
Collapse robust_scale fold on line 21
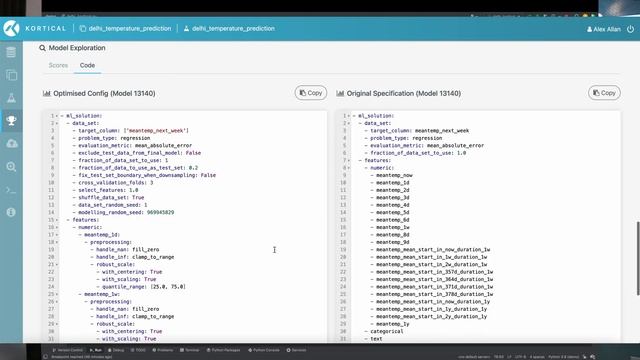[x=57, y=264]
